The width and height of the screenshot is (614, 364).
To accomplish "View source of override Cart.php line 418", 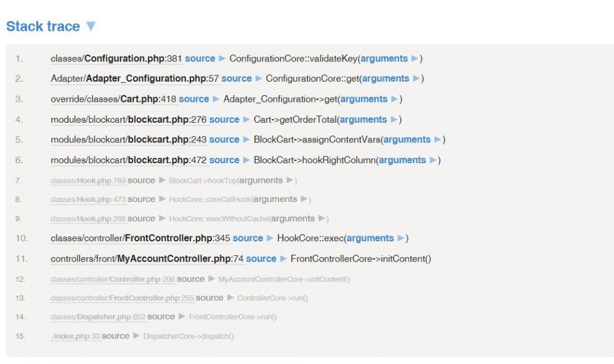I will (195, 99).
